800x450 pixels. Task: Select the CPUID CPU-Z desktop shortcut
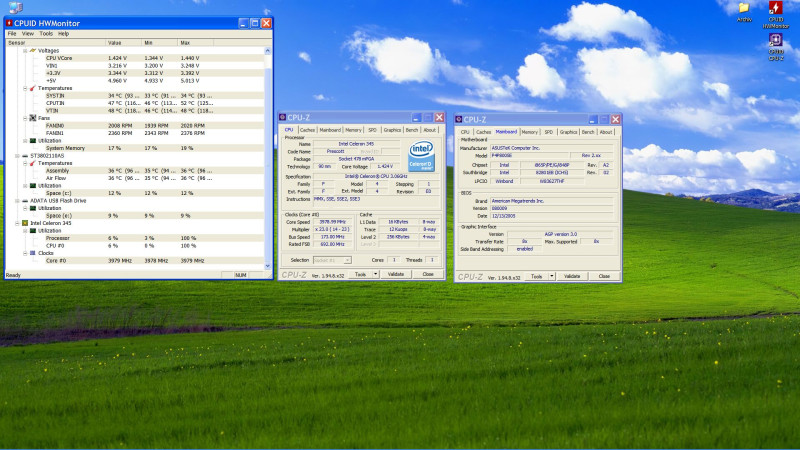[x=776, y=47]
